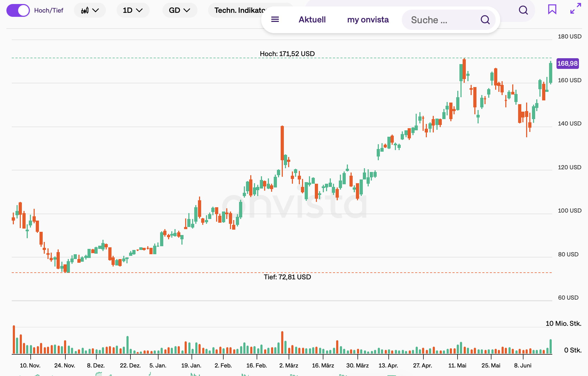The image size is (588, 376).
Task: Click into the Suche search field
Action: click(449, 20)
